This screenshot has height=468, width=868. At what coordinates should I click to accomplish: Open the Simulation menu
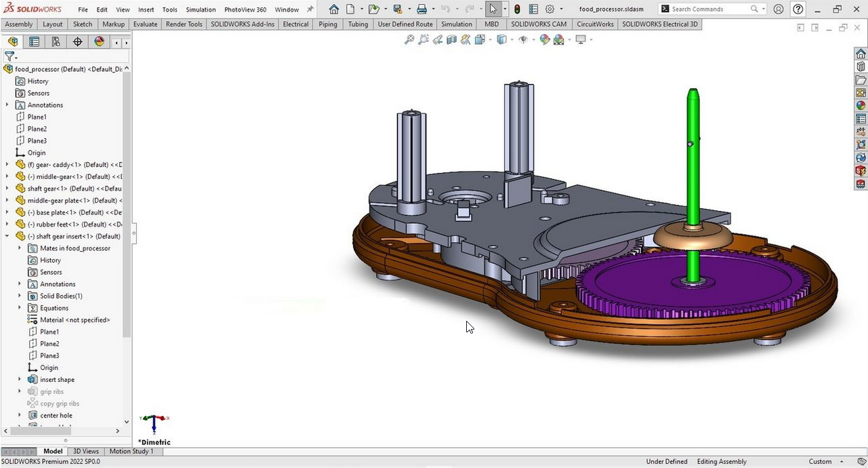(x=201, y=9)
